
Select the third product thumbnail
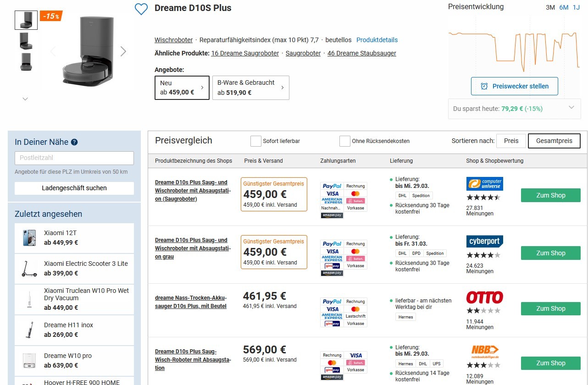(x=26, y=62)
